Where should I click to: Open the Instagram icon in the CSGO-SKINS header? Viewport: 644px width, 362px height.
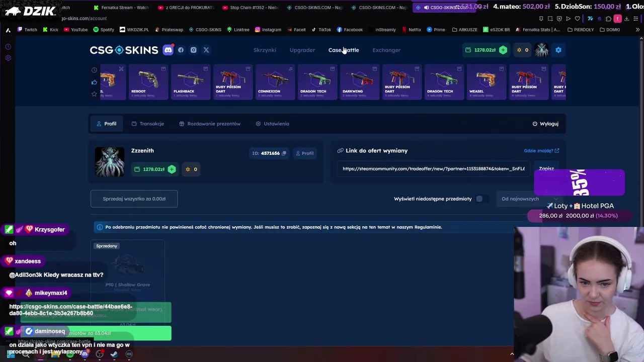click(193, 50)
